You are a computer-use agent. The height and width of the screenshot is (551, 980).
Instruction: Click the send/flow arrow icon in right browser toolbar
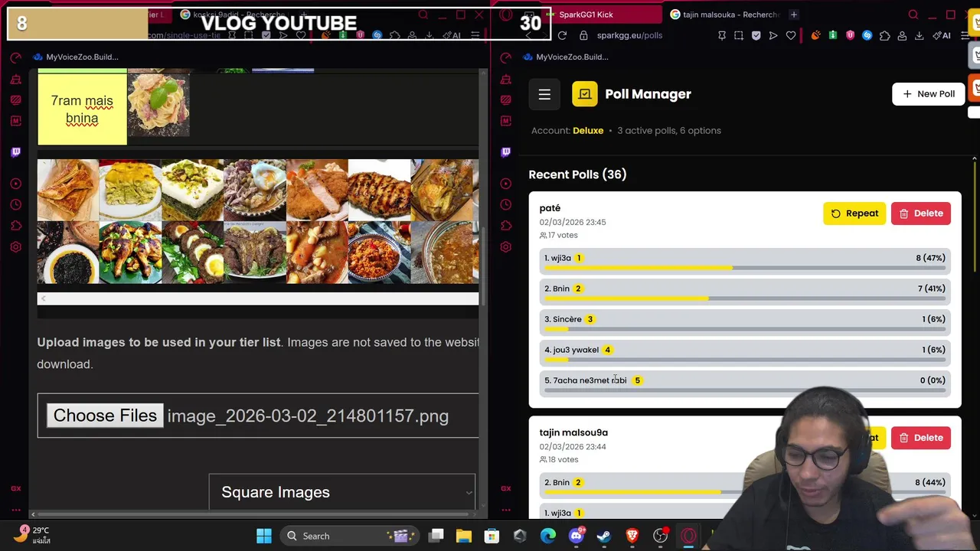pyautogui.click(x=773, y=35)
